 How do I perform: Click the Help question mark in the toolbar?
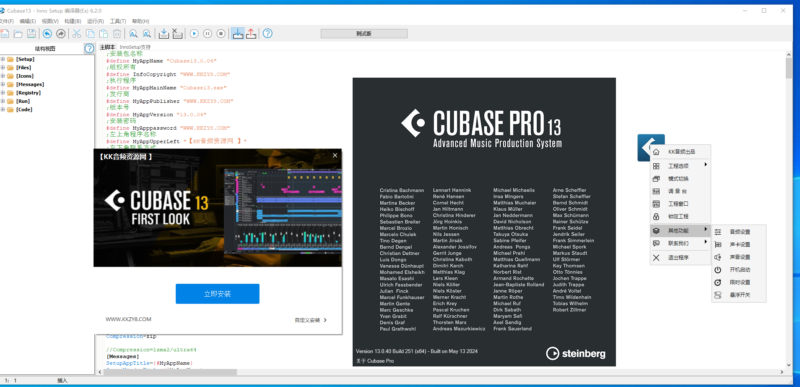coord(267,34)
